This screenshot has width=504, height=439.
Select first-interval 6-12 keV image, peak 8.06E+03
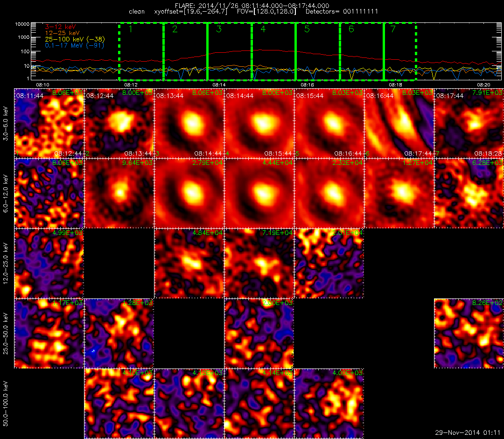tap(49, 193)
